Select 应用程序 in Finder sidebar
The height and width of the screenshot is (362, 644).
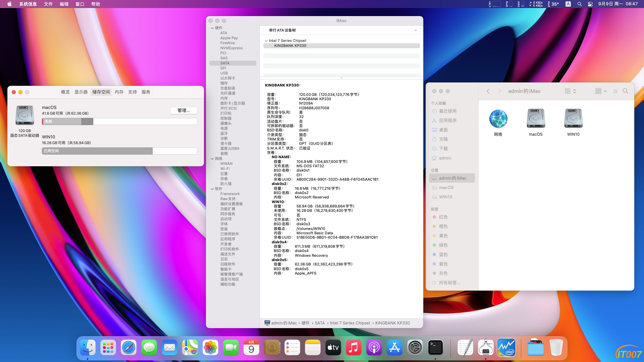coord(448,121)
